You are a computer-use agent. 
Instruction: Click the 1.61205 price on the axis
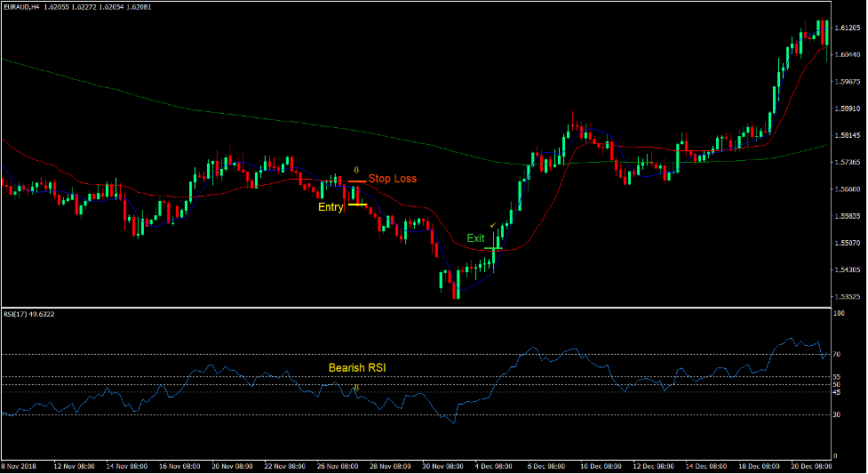[848, 28]
